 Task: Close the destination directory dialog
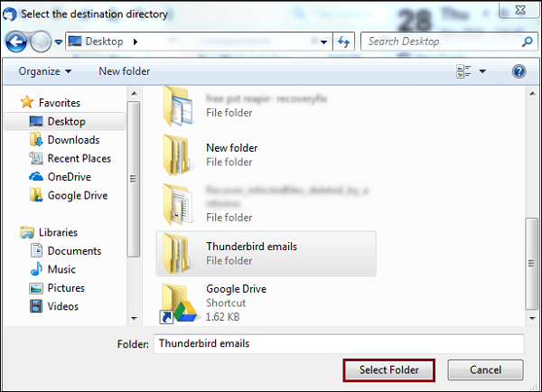pyautogui.click(x=519, y=10)
